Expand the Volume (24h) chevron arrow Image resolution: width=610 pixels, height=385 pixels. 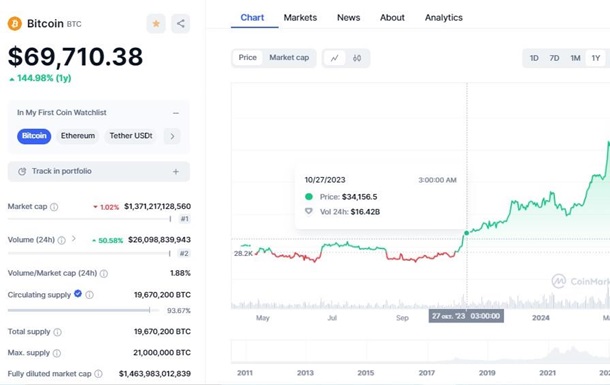pos(74,239)
